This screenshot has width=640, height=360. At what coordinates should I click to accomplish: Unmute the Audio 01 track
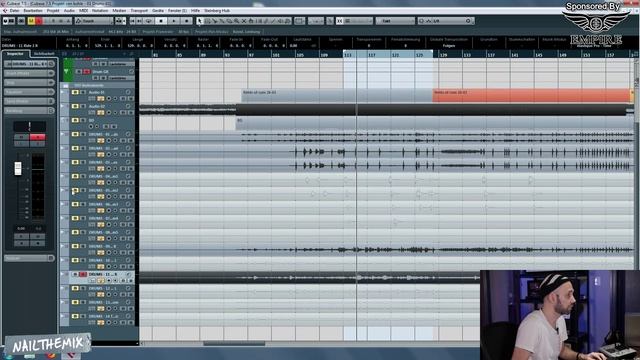[x=75, y=93]
